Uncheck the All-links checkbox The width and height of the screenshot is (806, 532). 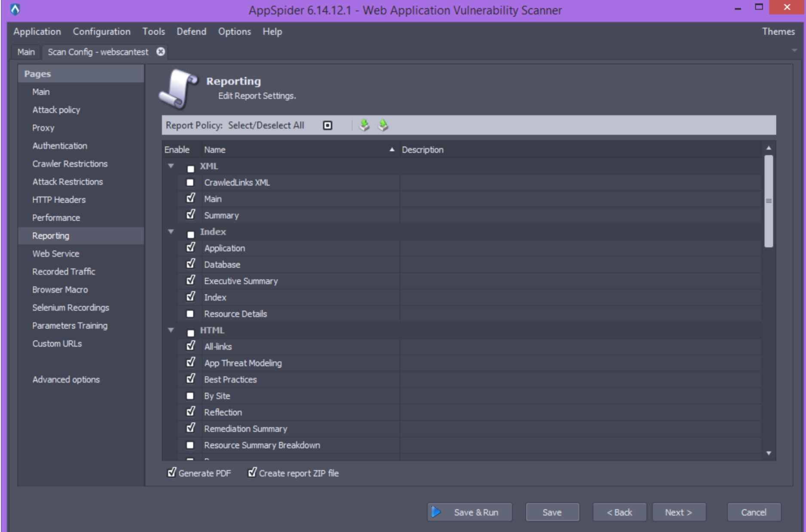pos(191,346)
